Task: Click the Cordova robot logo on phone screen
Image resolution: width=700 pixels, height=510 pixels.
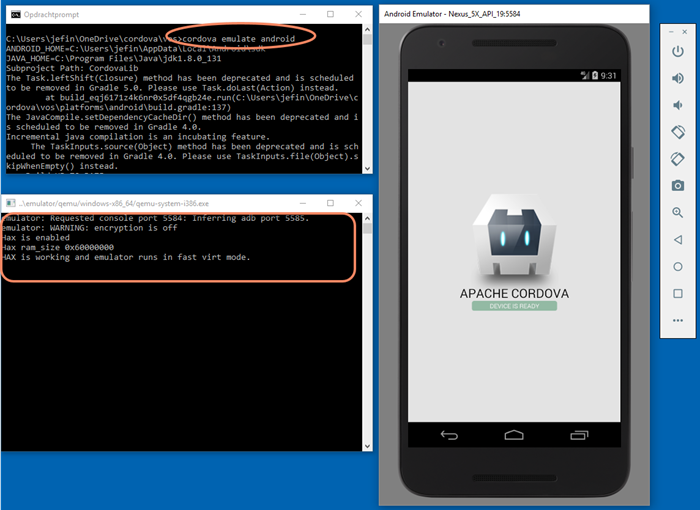Action: (514, 235)
